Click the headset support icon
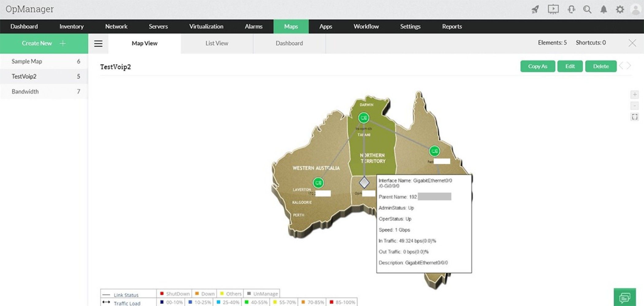This screenshot has width=644, height=306. pyautogui.click(x=571, y=9)
